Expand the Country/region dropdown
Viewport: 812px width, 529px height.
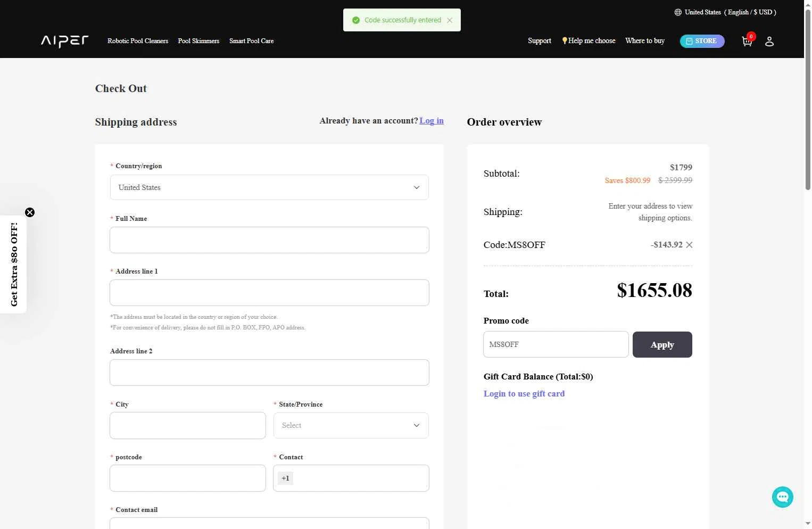[269, 187]
